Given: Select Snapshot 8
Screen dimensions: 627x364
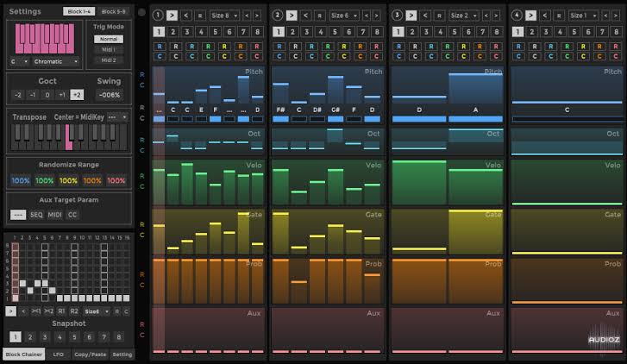Looking at the screenshot, I should click(x=119, y=337).
